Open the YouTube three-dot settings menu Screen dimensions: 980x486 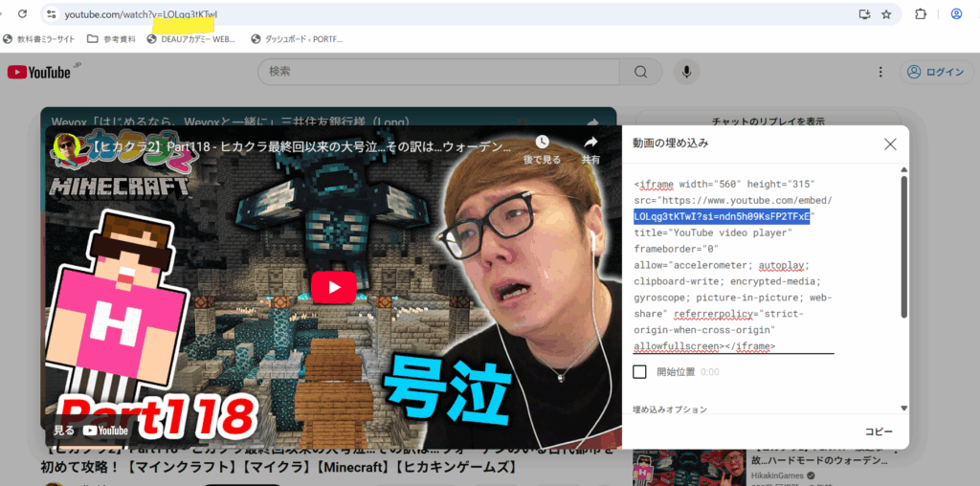[x=880, y=72]
